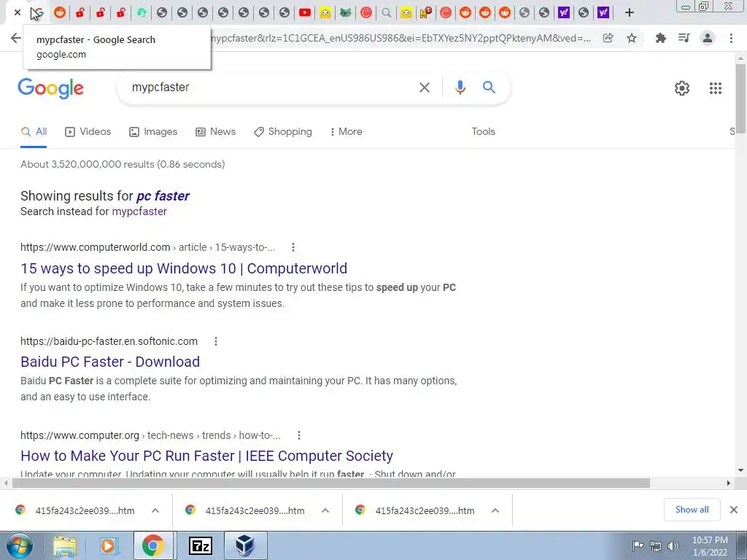Open the search Tools options
Image resolution: width=747 pixels, height=560 pixels.
click(x=483, y=132)
